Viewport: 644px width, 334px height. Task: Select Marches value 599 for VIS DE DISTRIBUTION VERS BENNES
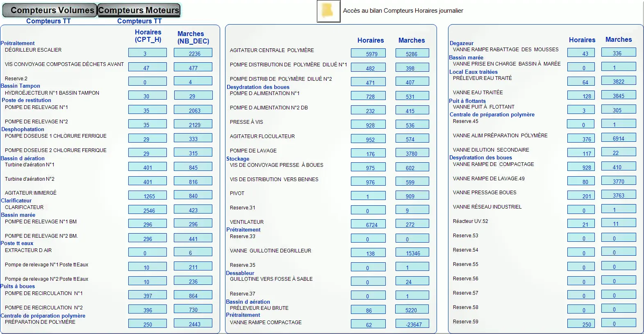412,182
